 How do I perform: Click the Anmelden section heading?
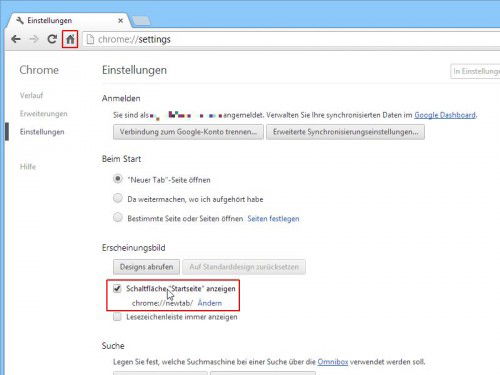click(121, 98)
